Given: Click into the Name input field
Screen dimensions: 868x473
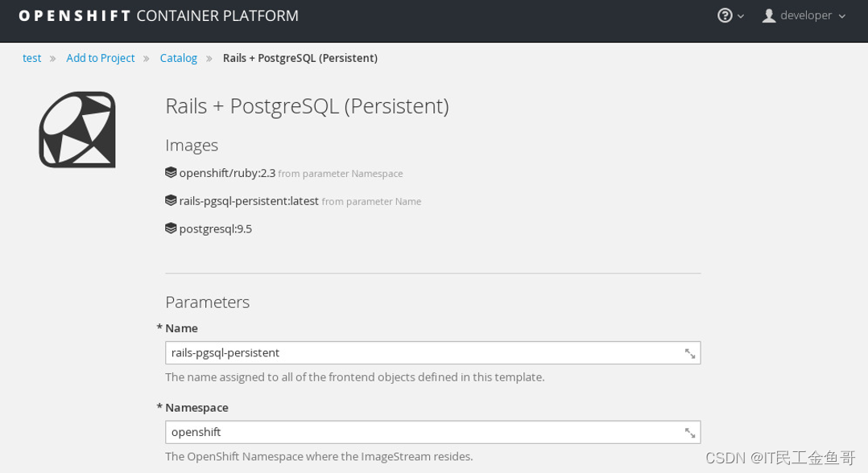Looking at the screenshot, I should tap(423, 353).
